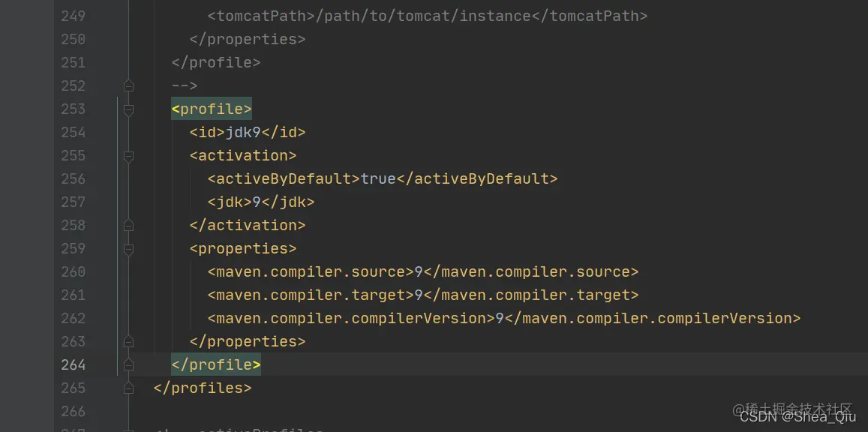Click the <maven.compiler.source> opening tag
This screenshot has width=868, height=432.
pos(311,272)
